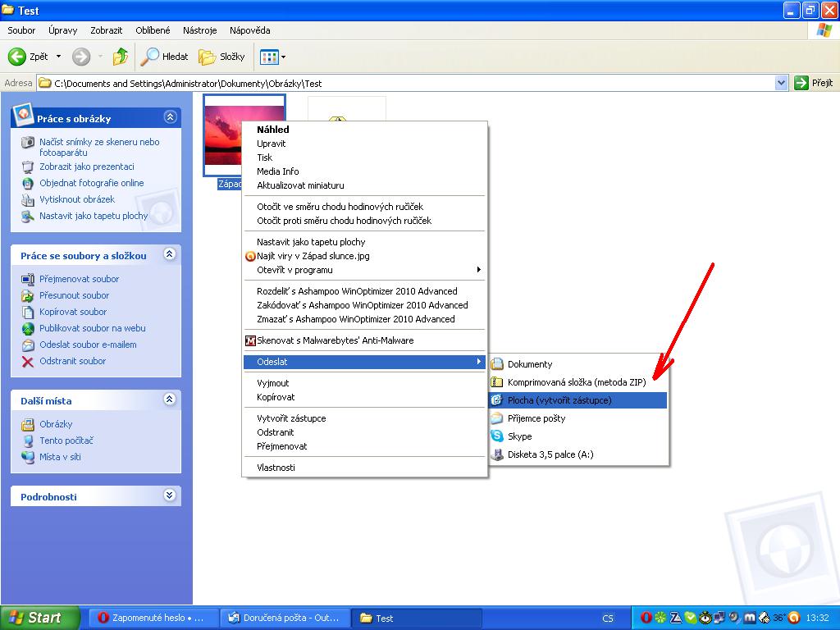Open Vlastnosti from the context menu
The width and height of the screenshot is (840, 630).
276,468
